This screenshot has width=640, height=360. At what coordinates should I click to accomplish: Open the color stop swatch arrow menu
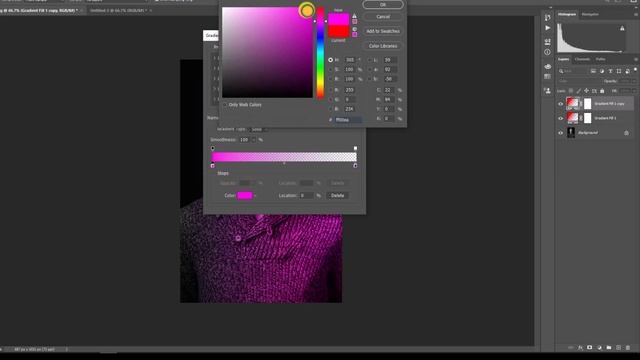(255, 196)
